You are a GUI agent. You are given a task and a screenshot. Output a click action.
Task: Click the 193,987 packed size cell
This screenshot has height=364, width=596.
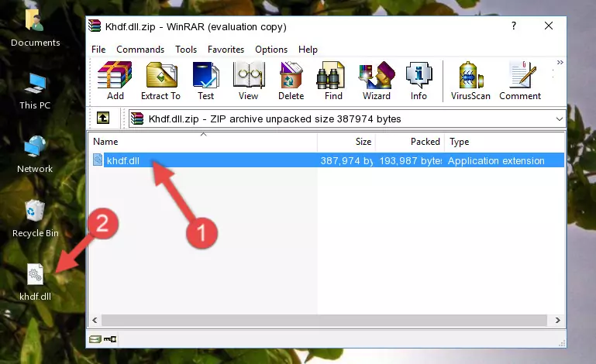pos(411,161)
